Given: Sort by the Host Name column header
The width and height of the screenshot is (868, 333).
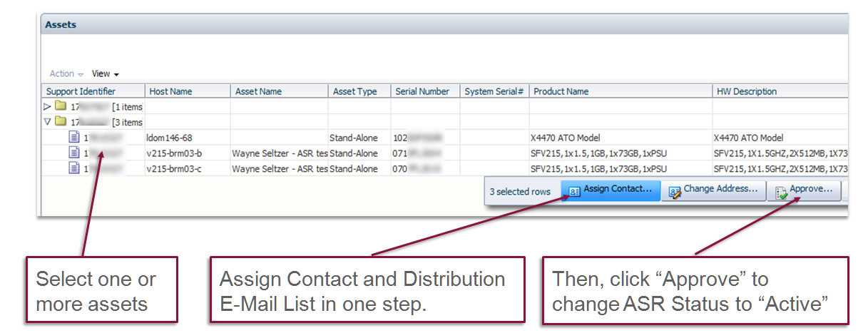Looking at the screenshot, I should coord(170,91).
